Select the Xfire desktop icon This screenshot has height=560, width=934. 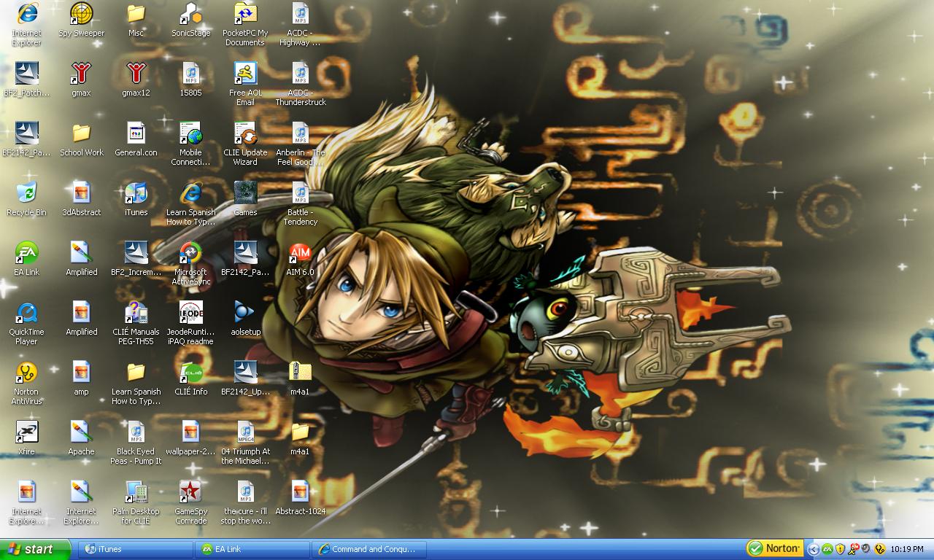26,433
